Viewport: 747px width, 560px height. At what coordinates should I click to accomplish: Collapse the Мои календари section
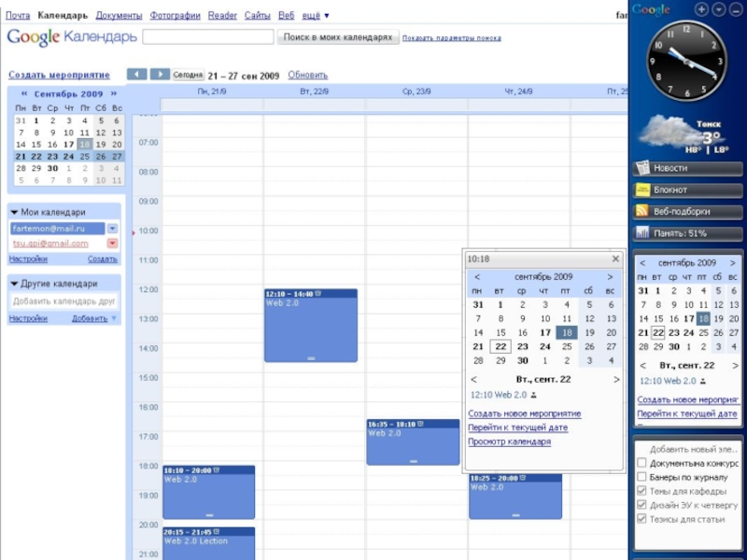[x=14, y=213]
